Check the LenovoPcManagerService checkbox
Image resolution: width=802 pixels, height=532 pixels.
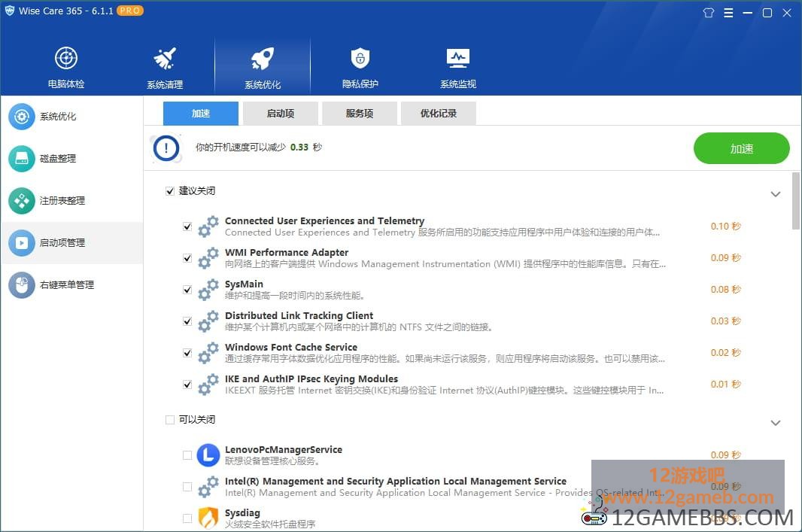(187, 454)
